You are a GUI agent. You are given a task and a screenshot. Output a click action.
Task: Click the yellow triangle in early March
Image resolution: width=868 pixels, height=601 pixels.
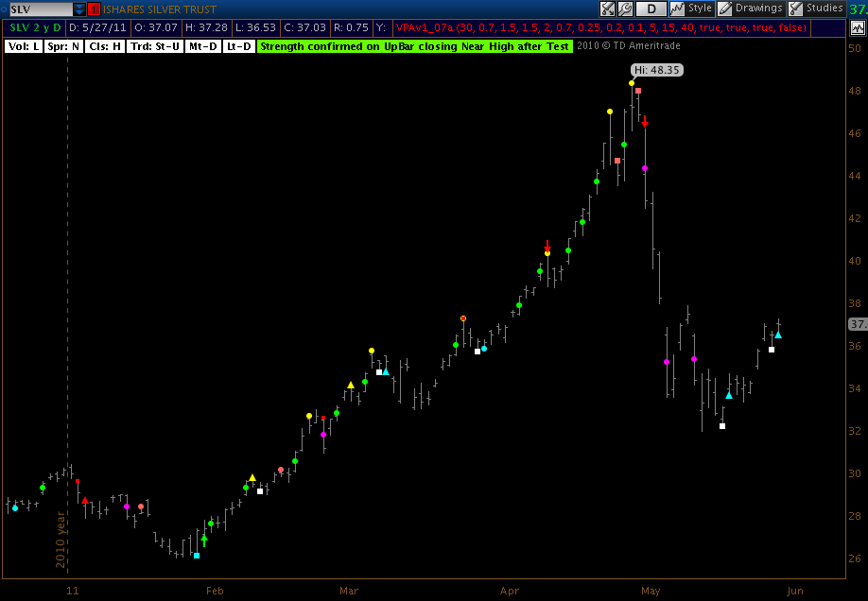pyautogui.click(x=351, y=385)
